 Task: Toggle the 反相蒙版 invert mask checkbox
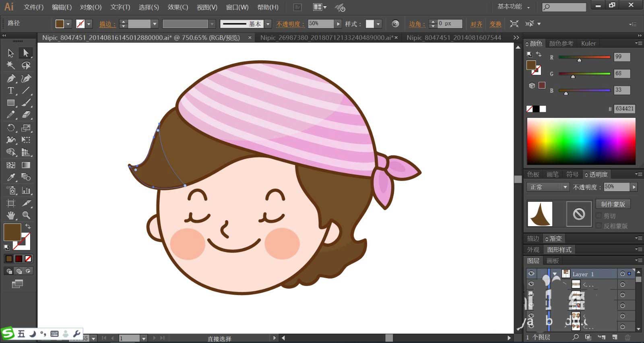click(599, 226)
